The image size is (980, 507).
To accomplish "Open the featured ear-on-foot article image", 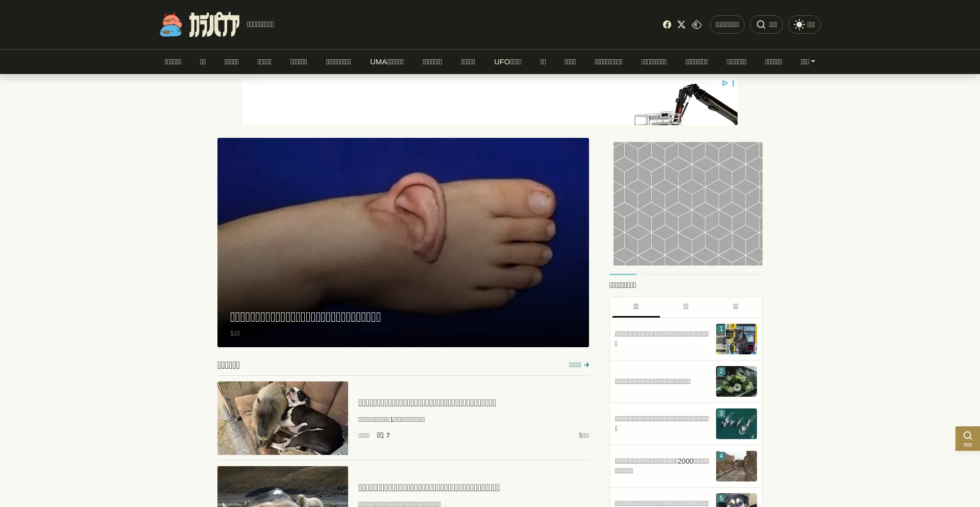I will [403, 230].
